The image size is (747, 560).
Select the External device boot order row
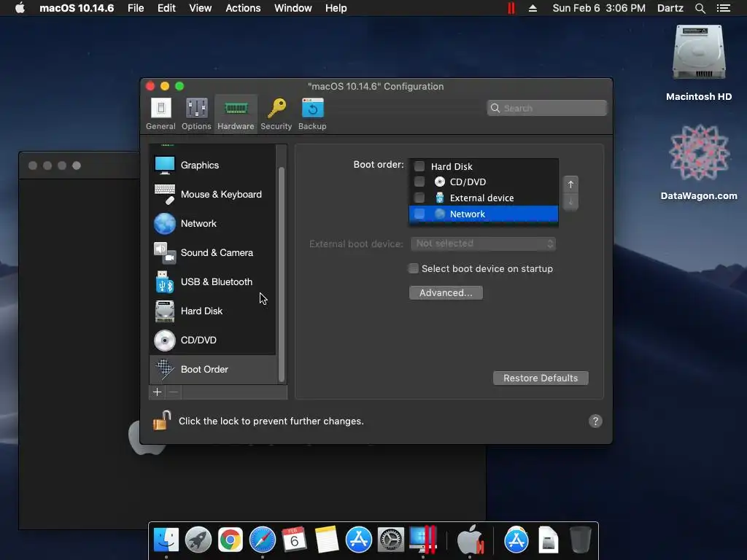click(484, 198)
